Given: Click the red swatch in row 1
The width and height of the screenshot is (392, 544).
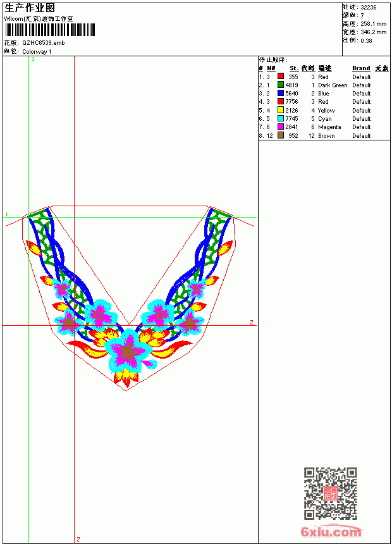Looking at the screenshot, I should (281, 77).
